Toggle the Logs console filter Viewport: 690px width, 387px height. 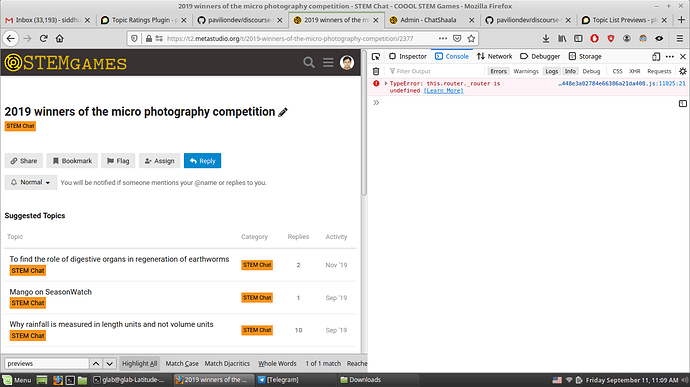[x=551, y=71]
